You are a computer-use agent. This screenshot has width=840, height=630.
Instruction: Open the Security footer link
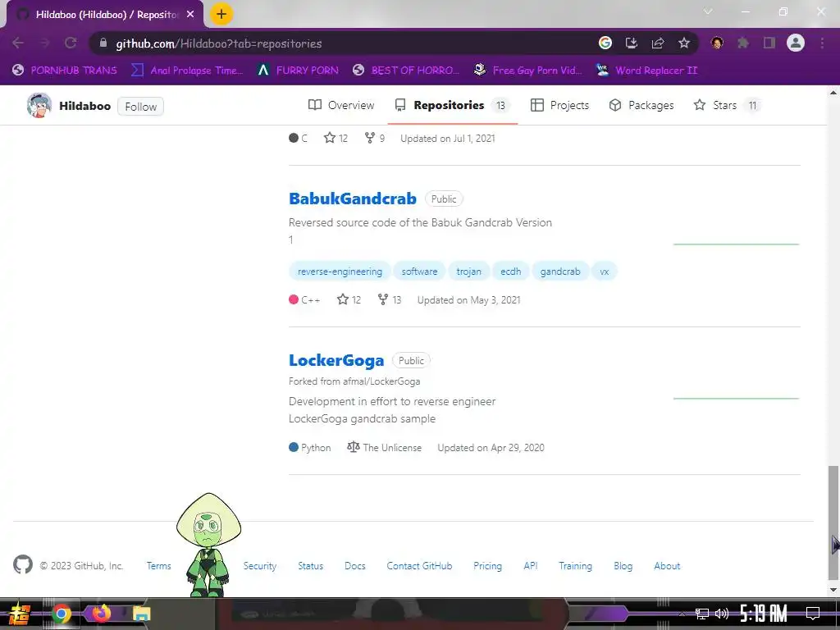260,566
